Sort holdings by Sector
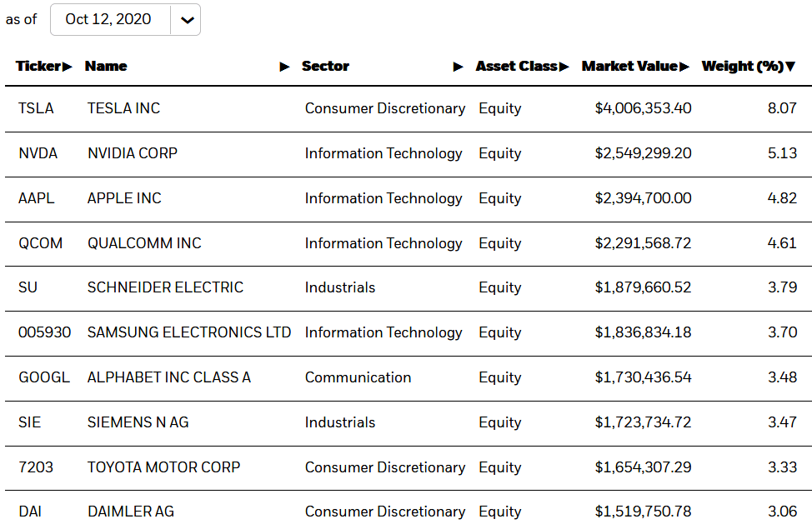This screenshot has height=529, width=812. coord(459,67)
